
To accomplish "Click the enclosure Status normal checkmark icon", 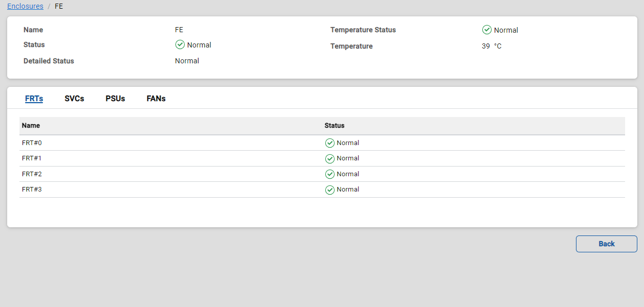I will 180,45.
